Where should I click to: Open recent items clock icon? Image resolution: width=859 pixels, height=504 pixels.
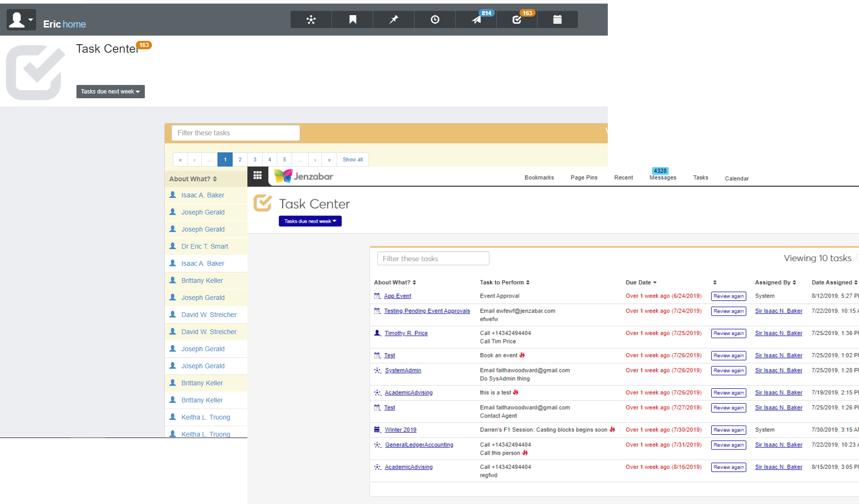coord(435,19)
